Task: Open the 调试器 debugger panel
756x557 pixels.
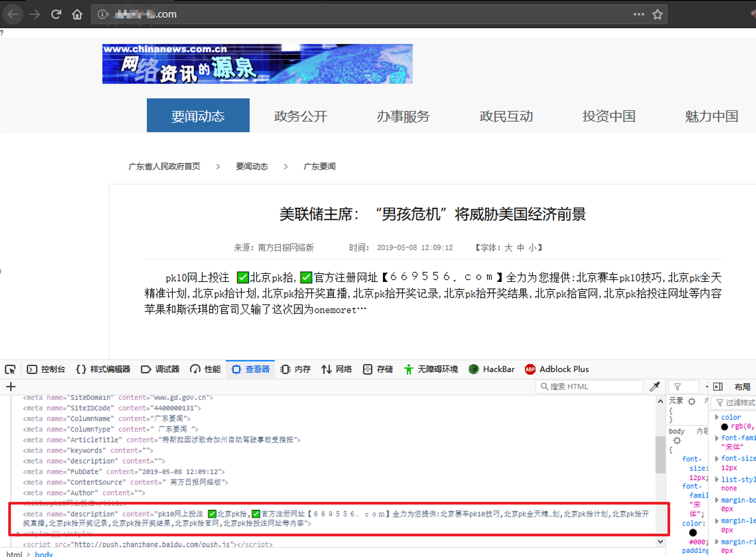Action: [x=161, y=369]
